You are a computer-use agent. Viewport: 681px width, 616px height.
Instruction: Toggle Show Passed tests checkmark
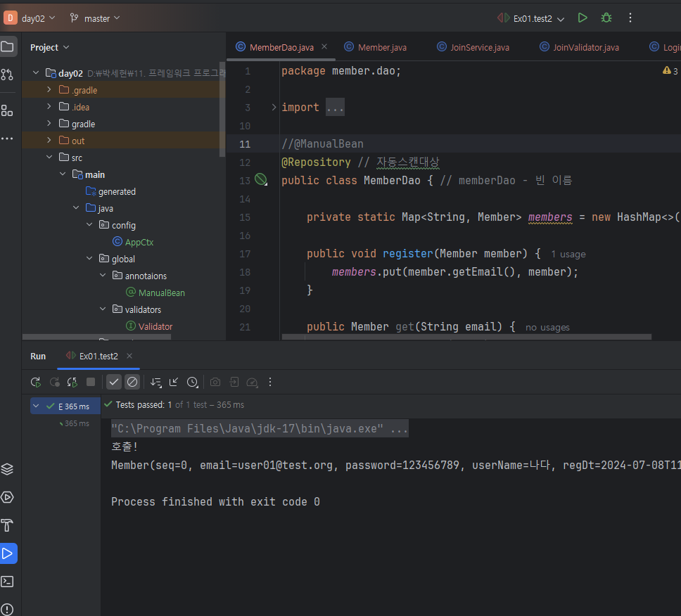click(x=114, y=382)
